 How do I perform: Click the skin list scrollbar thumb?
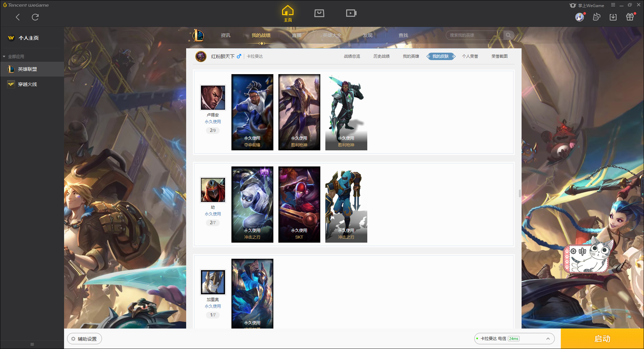point(520,193)
